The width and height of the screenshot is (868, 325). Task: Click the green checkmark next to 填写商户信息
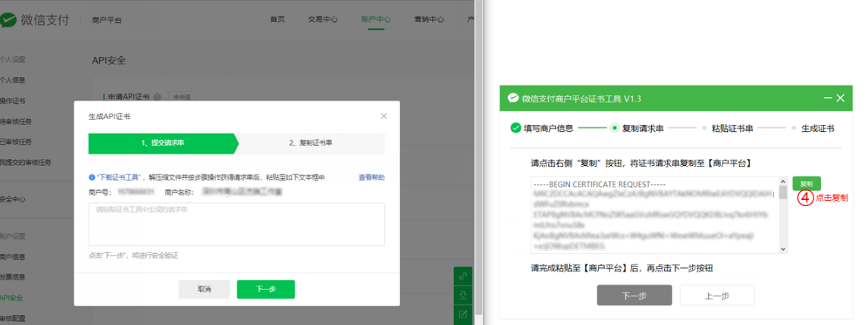[x=515, y=128]
